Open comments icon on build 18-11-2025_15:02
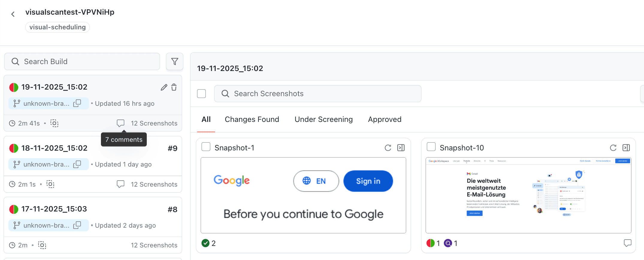644x260 pixels. pyautogui.click(x=120, y=184)
